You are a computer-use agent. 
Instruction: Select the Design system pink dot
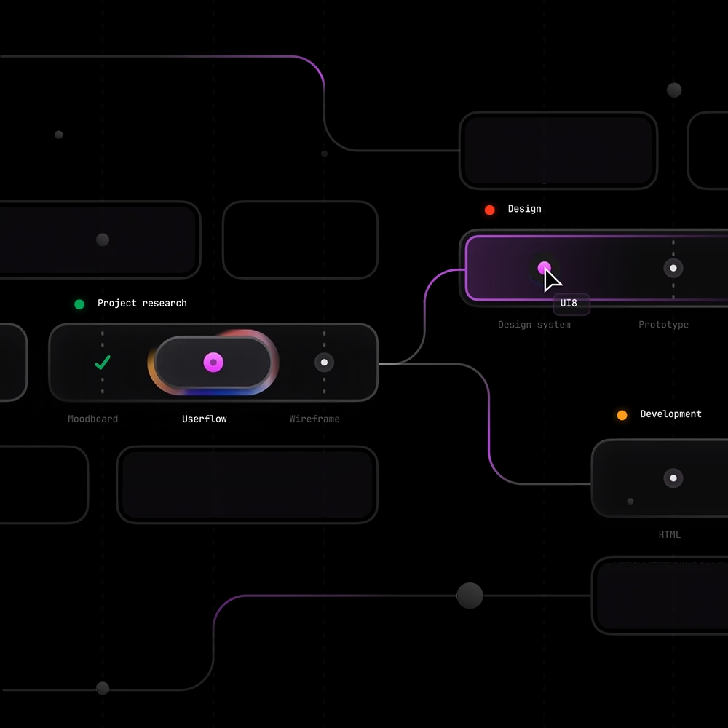545,267
